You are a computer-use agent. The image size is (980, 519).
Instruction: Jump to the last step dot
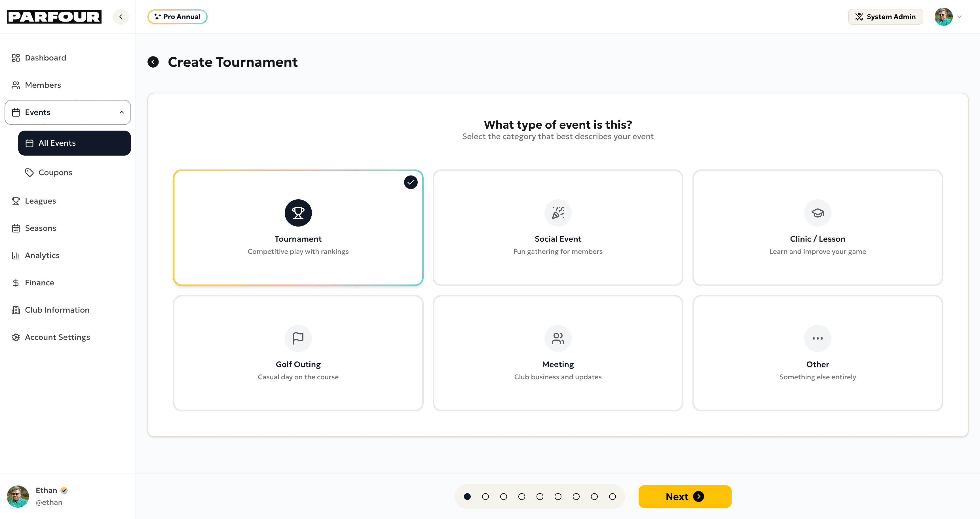pyautogui.click(x=612, y=497)
